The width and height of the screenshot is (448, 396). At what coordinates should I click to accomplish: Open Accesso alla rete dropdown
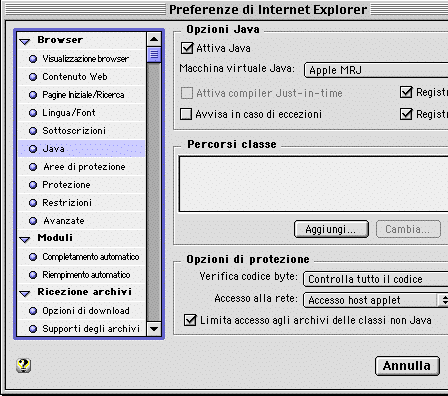pyautogui.click(x=376, y=300)
